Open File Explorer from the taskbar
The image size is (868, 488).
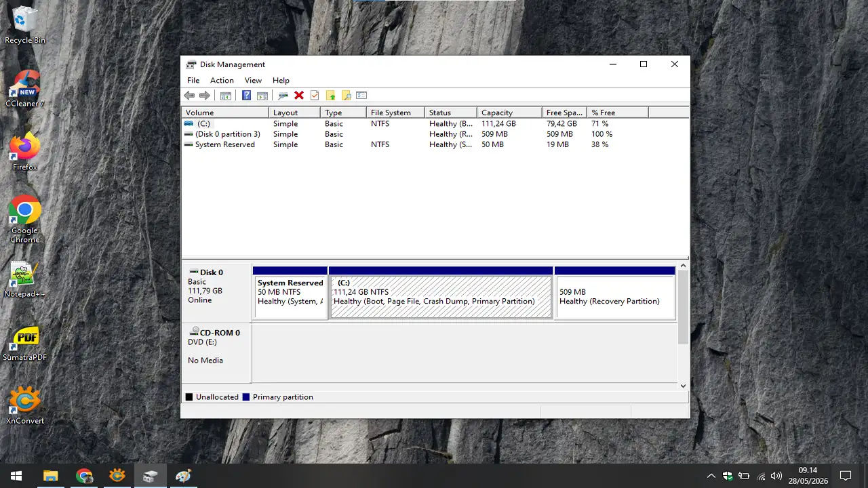point(51,476)
